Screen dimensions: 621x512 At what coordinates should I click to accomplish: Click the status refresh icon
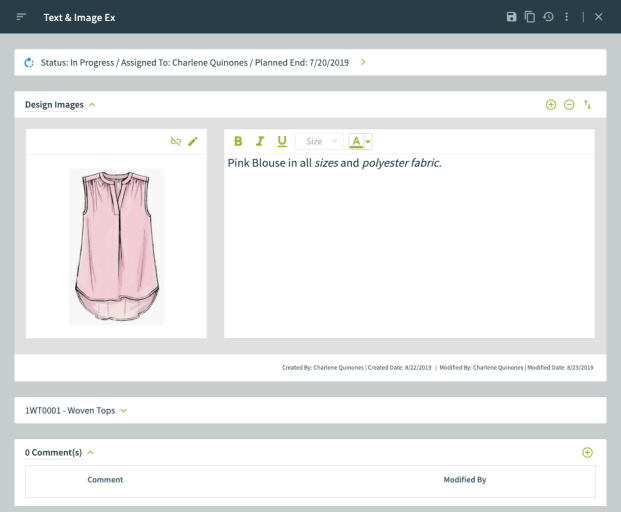pyautogui.click(x=29, y=62)
